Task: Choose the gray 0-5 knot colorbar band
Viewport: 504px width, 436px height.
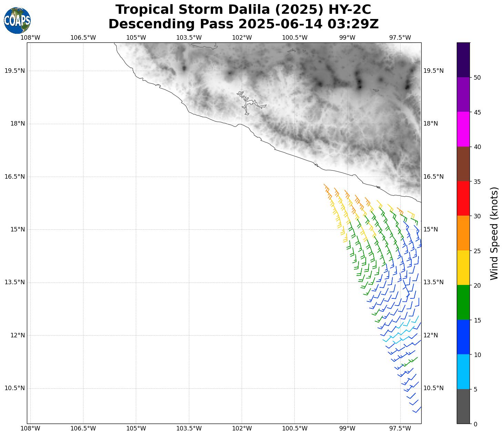Action: point(463,406)
